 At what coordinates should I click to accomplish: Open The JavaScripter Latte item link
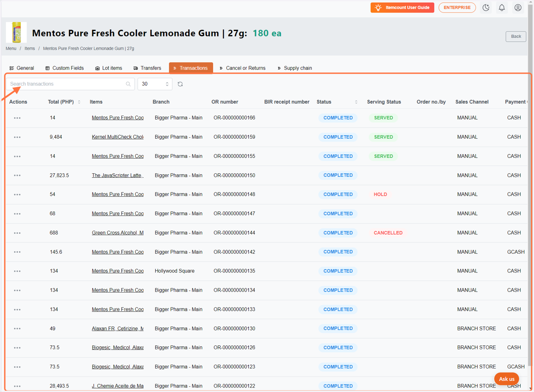coord(118,175)
